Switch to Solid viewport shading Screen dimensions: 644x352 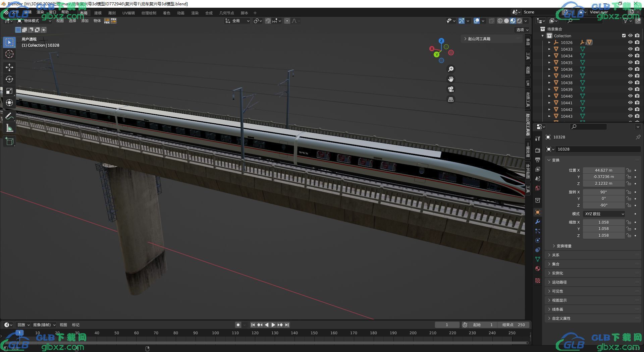tap(506, 21)
